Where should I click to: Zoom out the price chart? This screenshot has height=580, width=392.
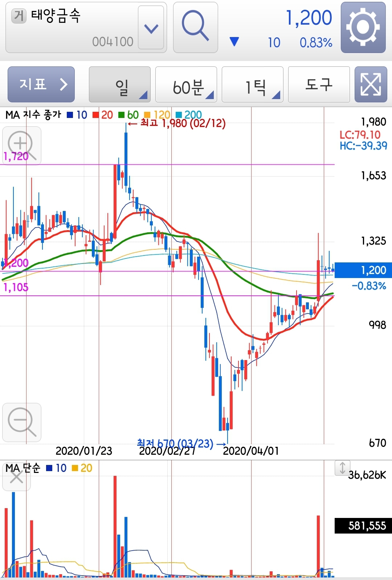point(22,422)
